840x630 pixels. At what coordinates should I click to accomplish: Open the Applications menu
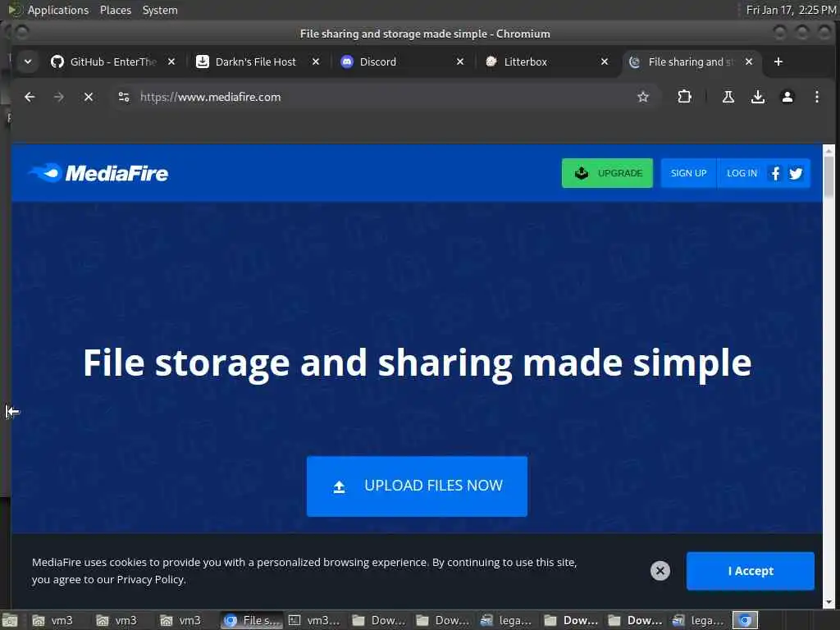coord(57,10)
